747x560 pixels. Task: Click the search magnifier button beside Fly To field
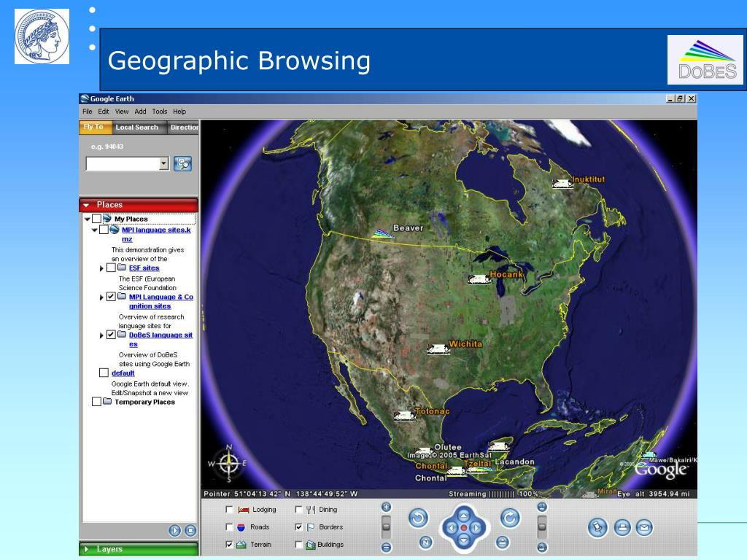click(x=183, y=164)
